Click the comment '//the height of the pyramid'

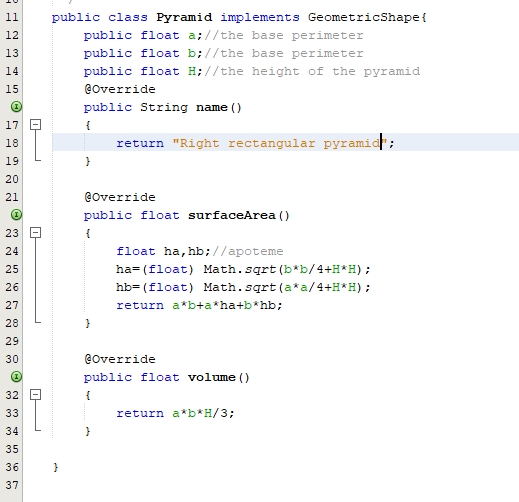click(x=312, y=71)
